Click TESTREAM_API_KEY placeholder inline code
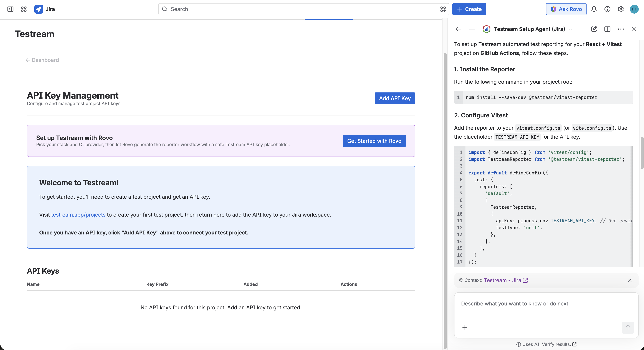 tap(517, 137)
